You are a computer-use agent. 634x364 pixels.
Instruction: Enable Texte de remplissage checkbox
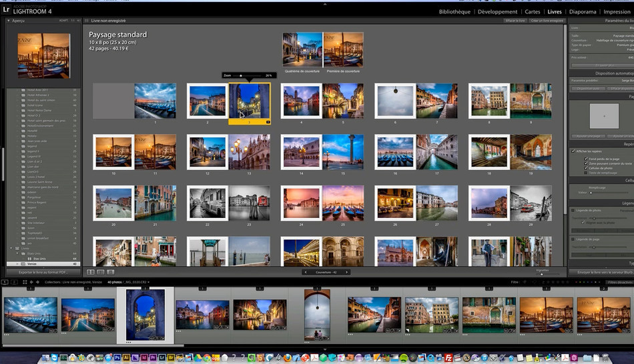click(586, 173)
